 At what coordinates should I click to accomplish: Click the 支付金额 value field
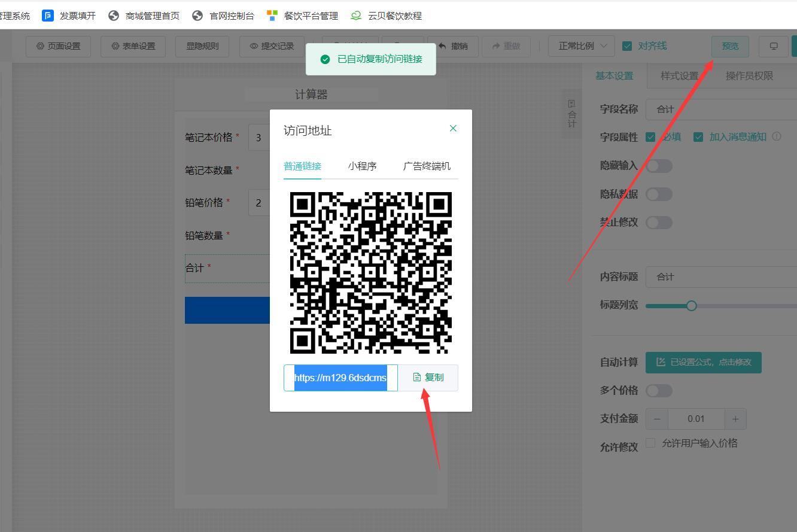(x=696, y=419)
